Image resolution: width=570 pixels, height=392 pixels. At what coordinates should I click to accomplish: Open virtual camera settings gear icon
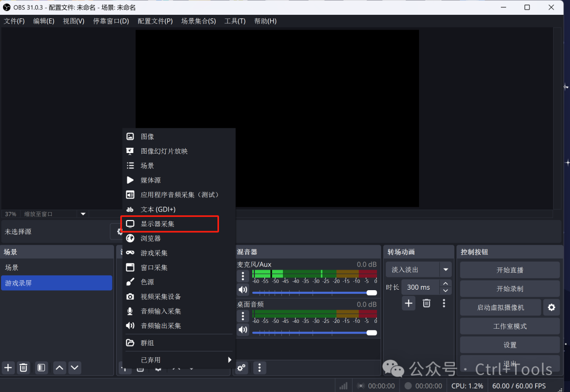pos(552,308)
